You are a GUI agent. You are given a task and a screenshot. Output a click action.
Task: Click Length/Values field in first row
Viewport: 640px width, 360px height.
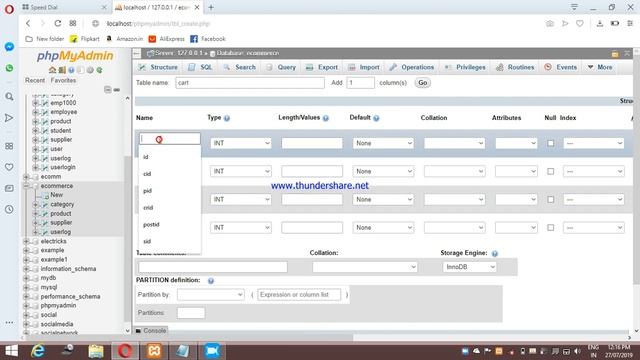tap(312, 143)
